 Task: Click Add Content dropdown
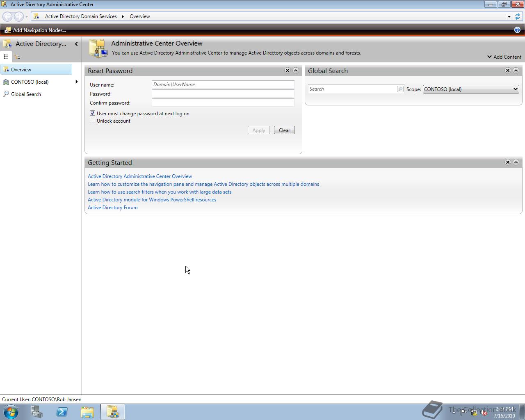click(x=504, y=57)
